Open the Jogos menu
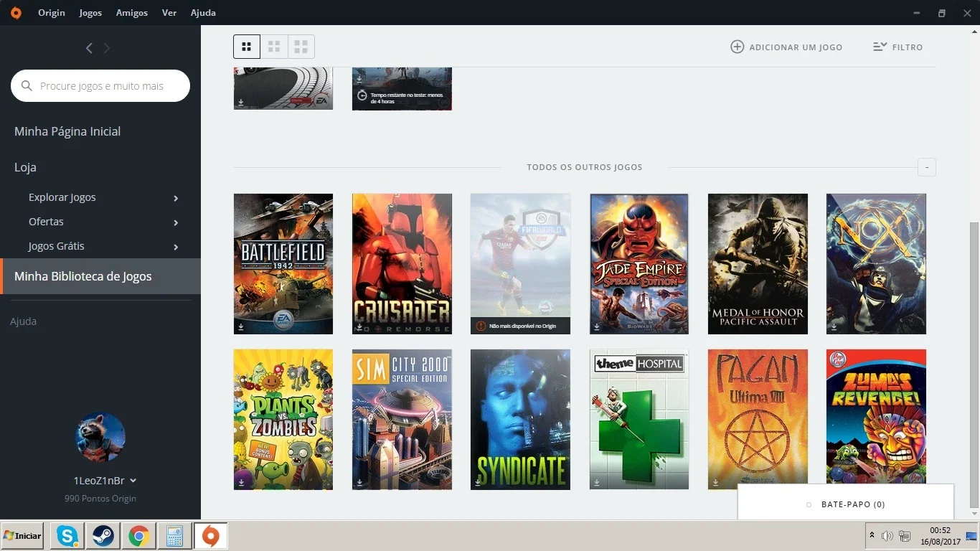 coord(90,13)
